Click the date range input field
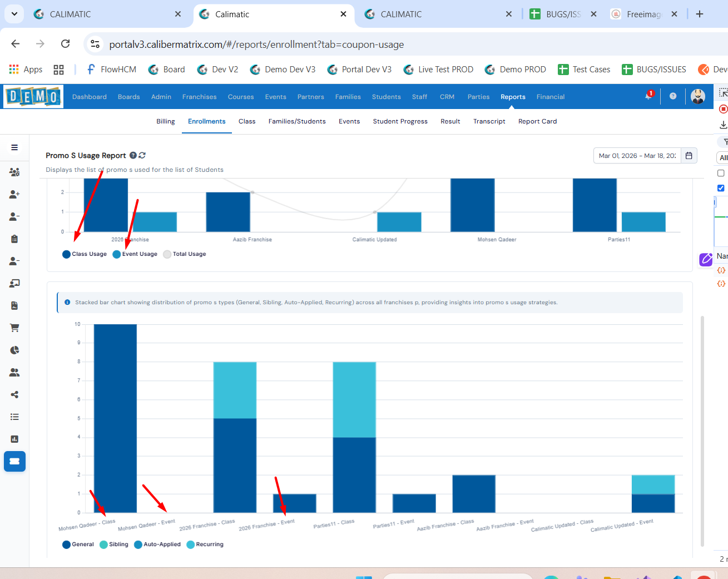Screen dimensions: 728x579 tap(637, 156)
